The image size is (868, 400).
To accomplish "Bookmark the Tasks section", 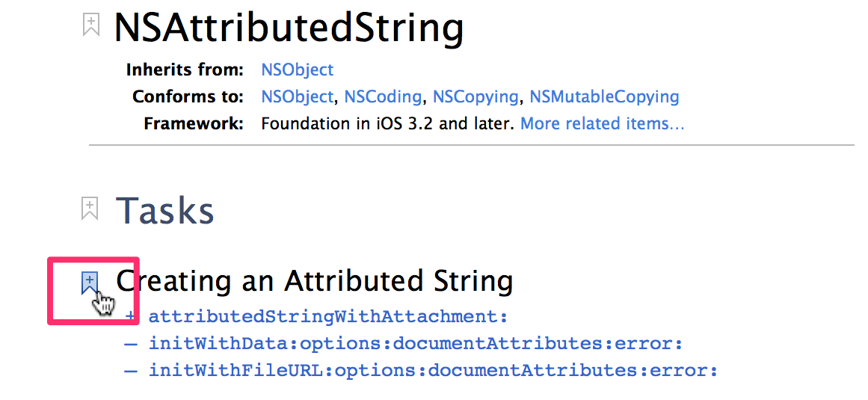I will click(90, 209).
